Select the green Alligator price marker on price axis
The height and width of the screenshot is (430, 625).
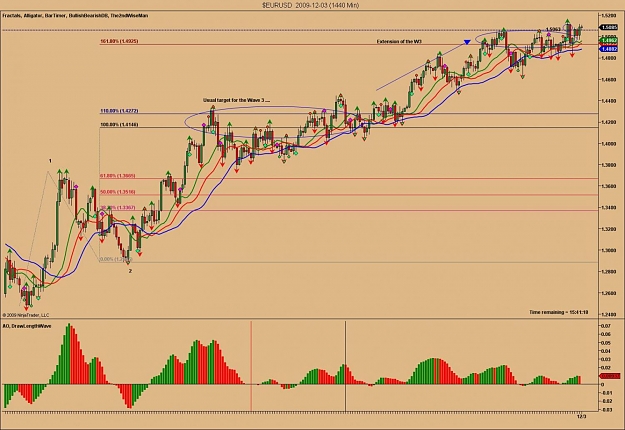609,40
